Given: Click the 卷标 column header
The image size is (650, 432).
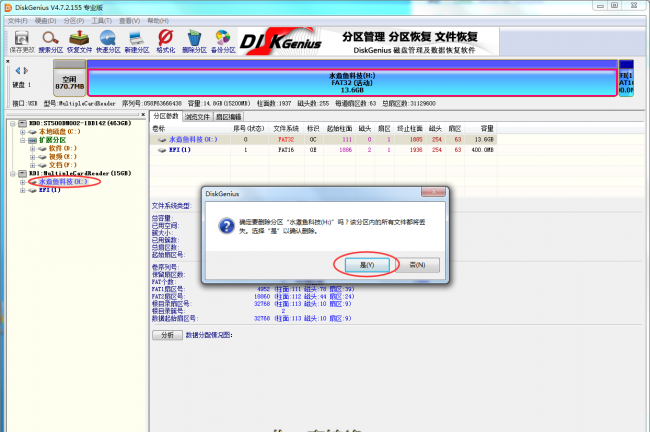Looking at the screenshot, I should [190, 129].
